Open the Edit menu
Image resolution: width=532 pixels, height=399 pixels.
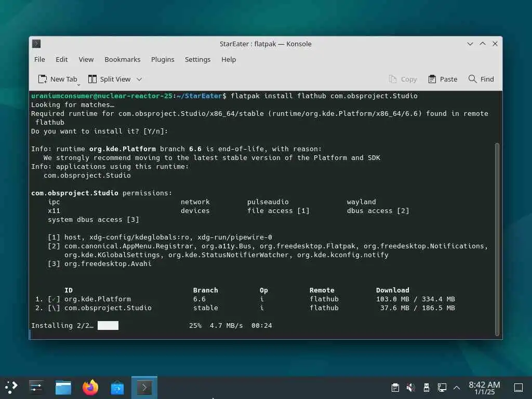[x=62, y=59]
